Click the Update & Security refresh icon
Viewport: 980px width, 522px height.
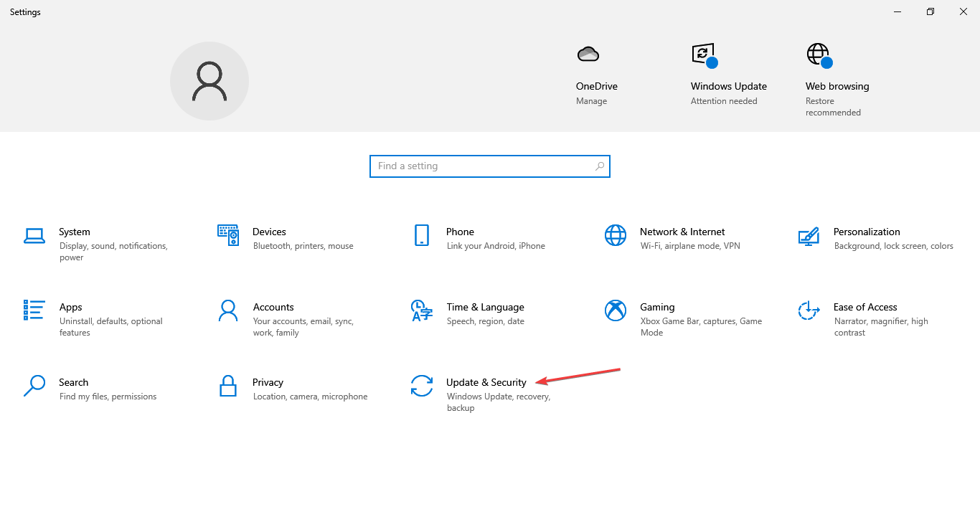click(x=421, y=386)
